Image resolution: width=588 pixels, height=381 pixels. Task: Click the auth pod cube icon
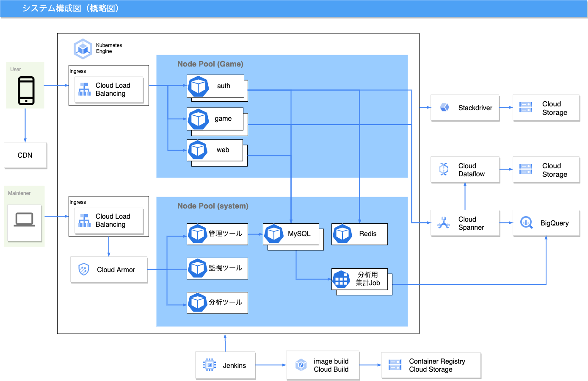click(x=198, y=86)
